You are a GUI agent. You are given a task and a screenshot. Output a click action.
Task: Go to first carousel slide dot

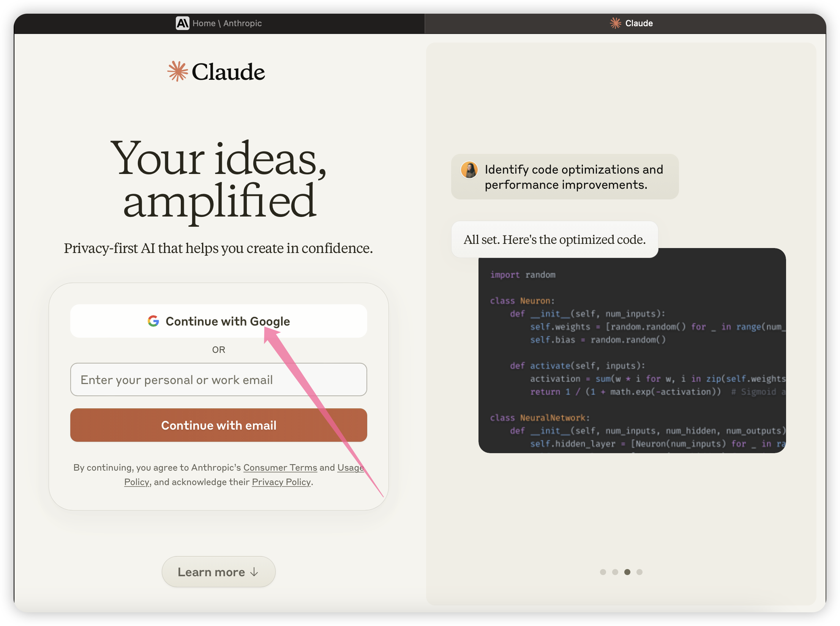click(603, 572)
